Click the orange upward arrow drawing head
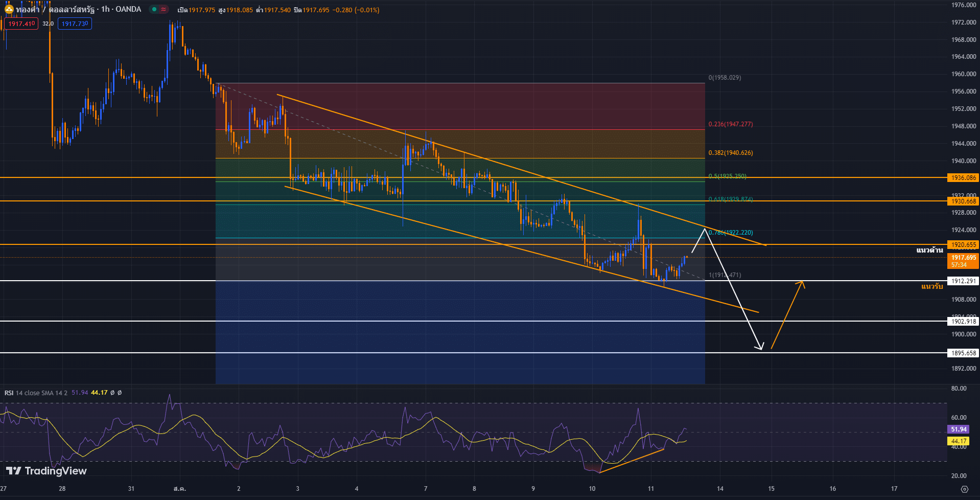Image resolution: width=980 pixels, height=500 pixels. coord(801,284)
